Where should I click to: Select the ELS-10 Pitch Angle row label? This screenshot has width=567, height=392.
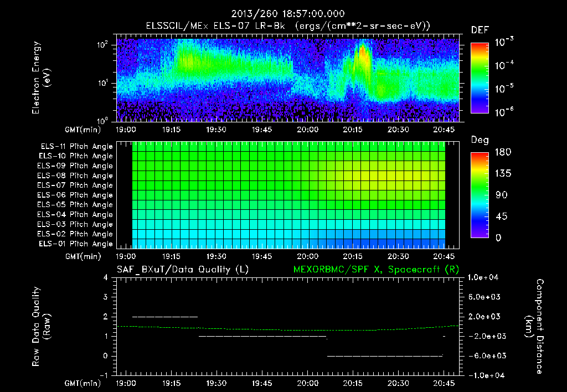click(x=76, y=156)
